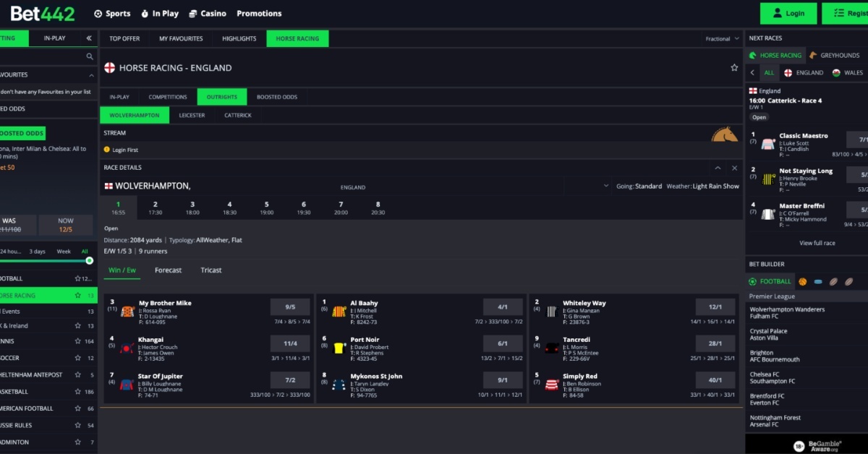View full race for Catterick Race 4
This screenshot has height=454, width=868.
(817, 243)
